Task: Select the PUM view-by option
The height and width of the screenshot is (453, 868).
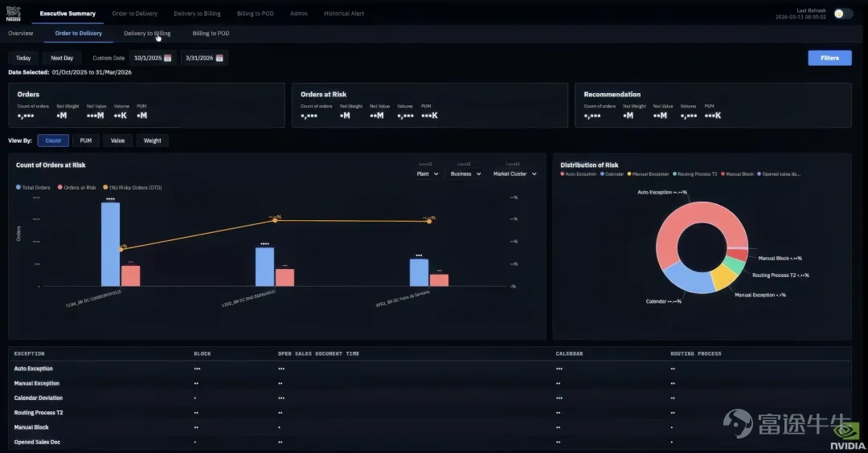Action: (x=86, y=141)
